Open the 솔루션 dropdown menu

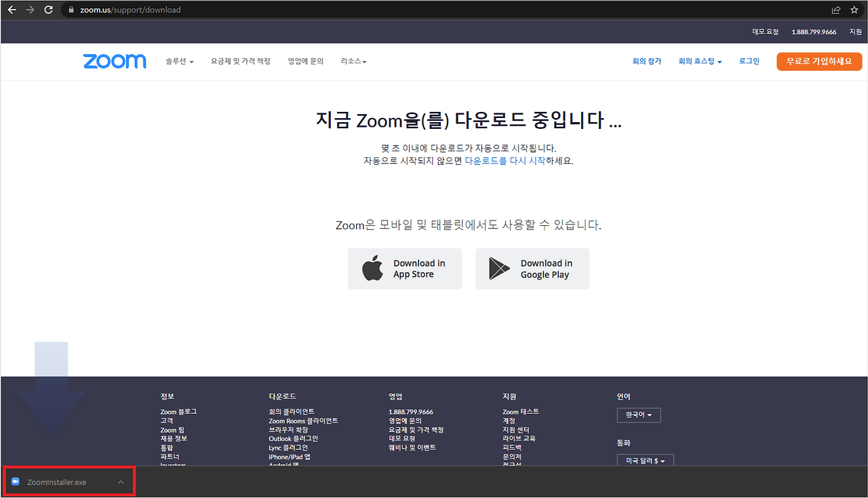coord(180,61)
